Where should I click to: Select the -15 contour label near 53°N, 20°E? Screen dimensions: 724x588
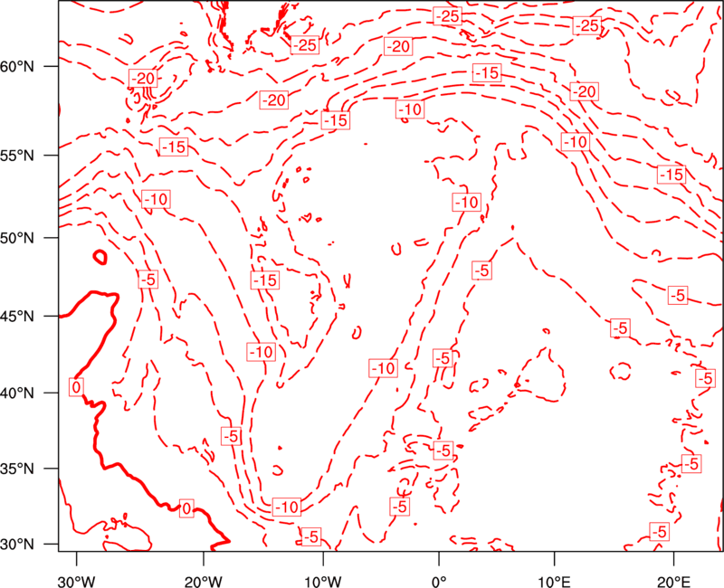point(672,175)
